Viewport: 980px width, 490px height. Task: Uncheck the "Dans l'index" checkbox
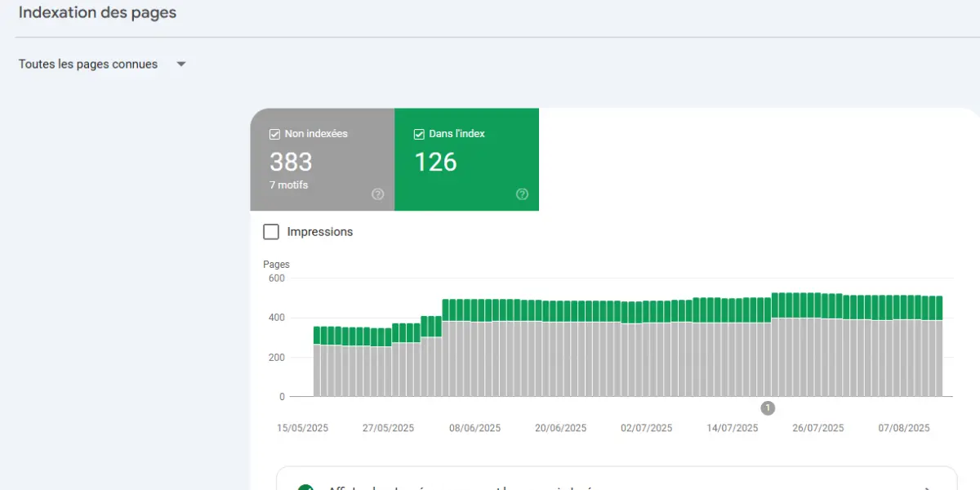418,133
